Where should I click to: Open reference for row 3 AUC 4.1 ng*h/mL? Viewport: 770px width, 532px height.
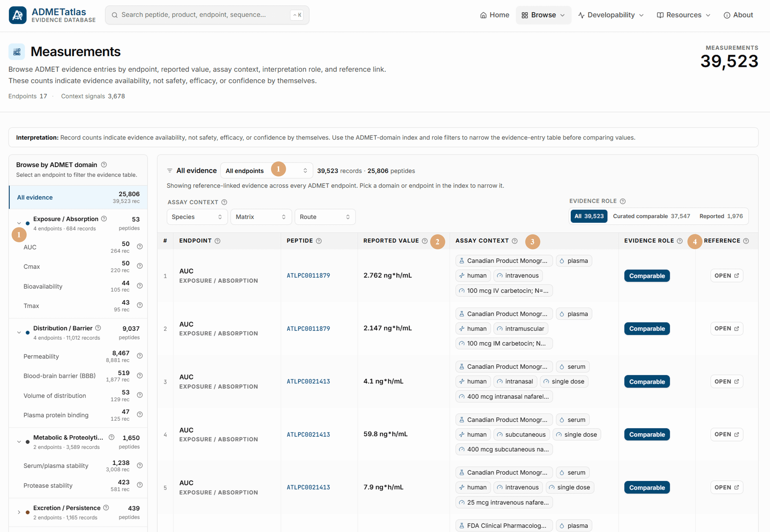click(x=727, y=382)
